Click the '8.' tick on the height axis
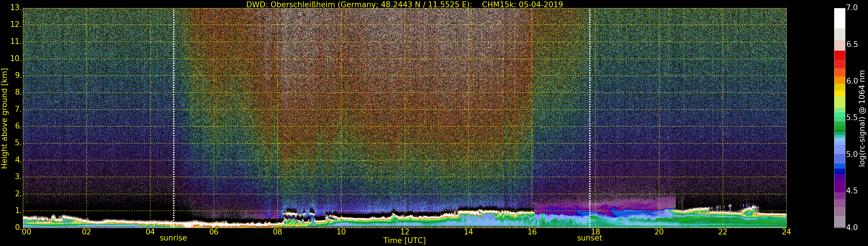The height and width of the screenshot is (246, 868). click(x=18, y=92)
